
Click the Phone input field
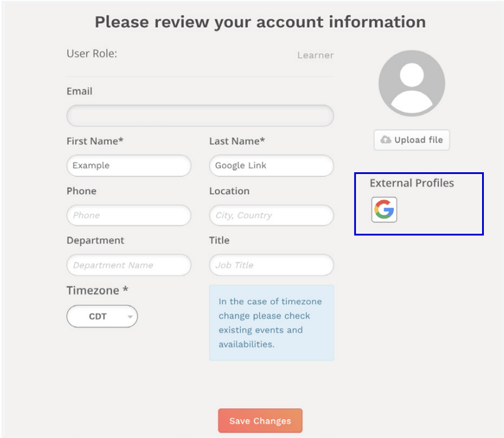coord(128,215)
